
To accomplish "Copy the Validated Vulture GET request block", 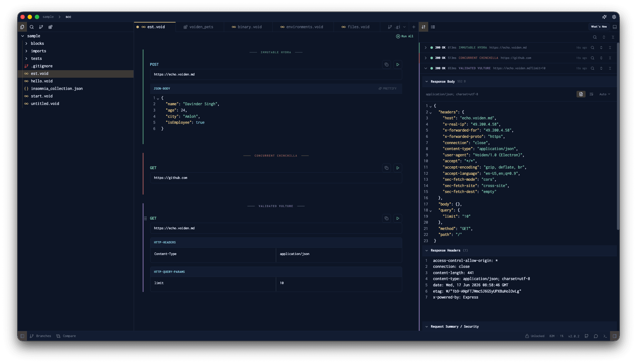I will click(x=387, y=218).
